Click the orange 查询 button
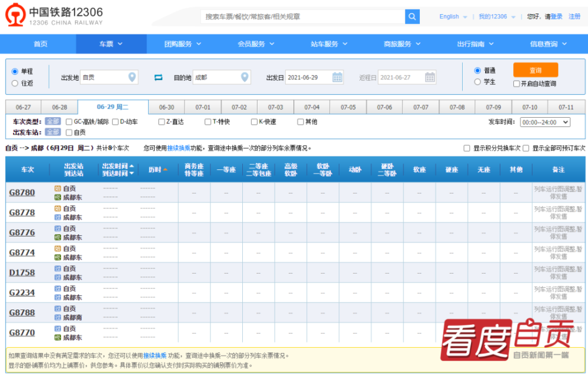 tap(536, 70)
